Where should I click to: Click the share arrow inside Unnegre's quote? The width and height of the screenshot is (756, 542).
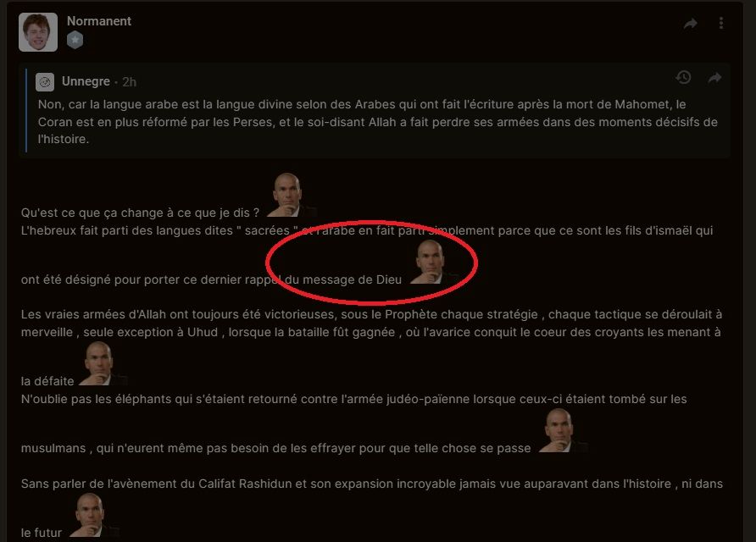pos(714,78)
